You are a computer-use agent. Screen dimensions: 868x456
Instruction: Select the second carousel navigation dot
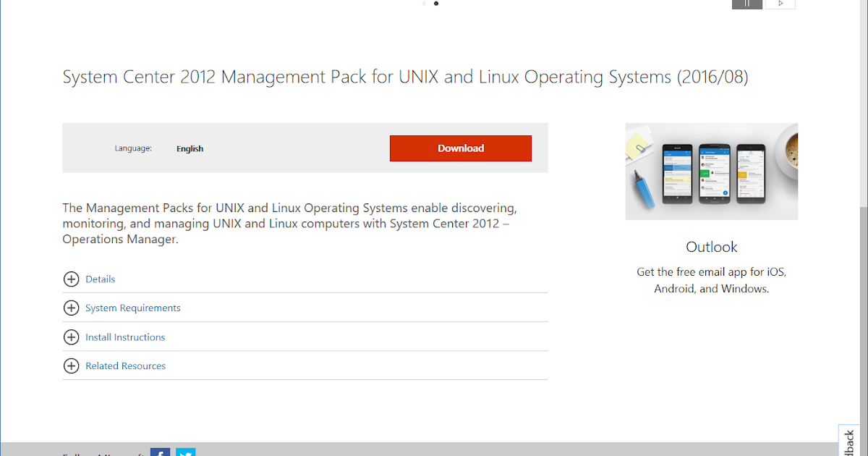click(436, 4)
